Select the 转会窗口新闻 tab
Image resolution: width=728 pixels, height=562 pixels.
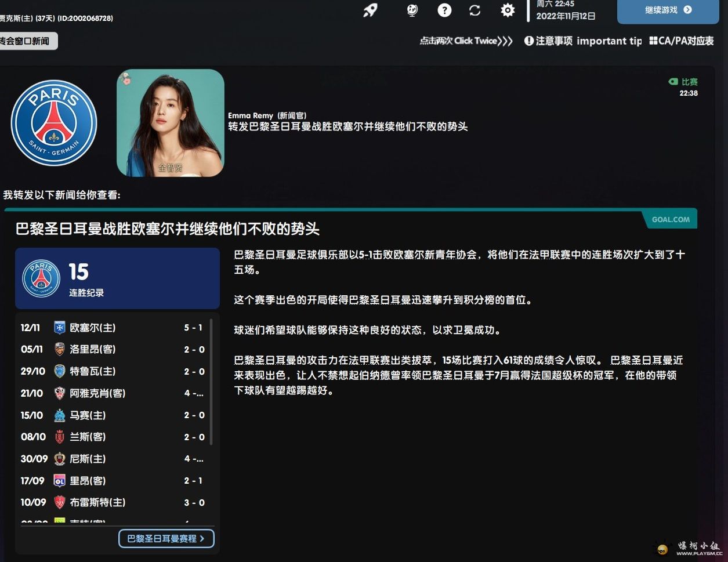point(26,41)
